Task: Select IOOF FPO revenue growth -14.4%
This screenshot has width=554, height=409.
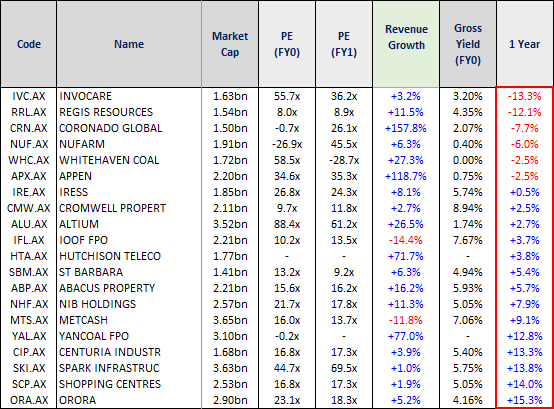Action: point(406,240)
